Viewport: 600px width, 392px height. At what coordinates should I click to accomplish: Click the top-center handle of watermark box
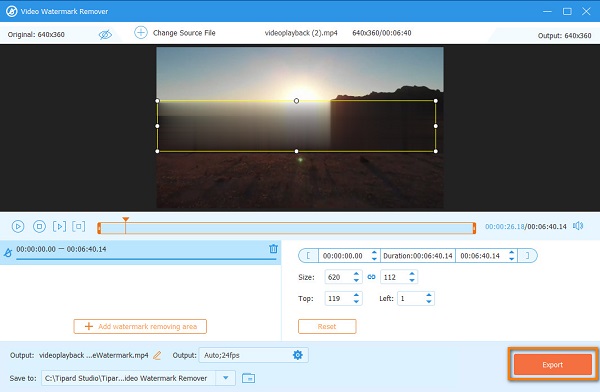(x=297, y=101)
